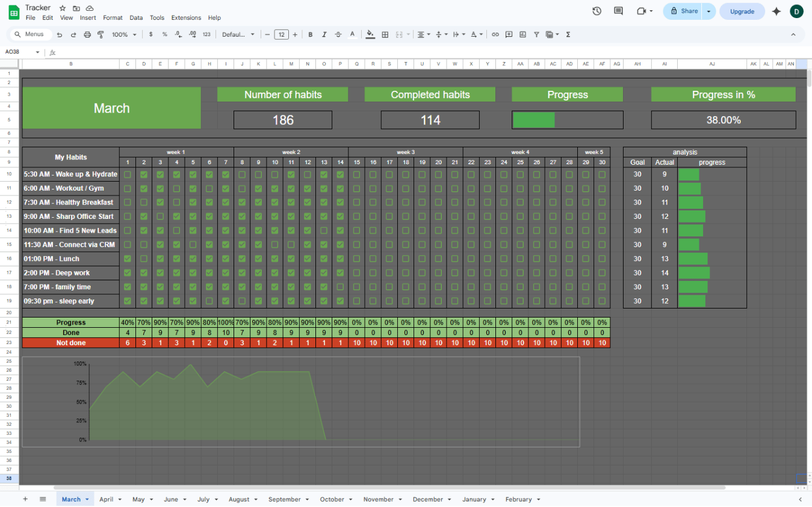The width and height of the screenshot is (812, 507).
Task: Redo the last undone action
Action: pyautogui.click(x=73, y=35)
